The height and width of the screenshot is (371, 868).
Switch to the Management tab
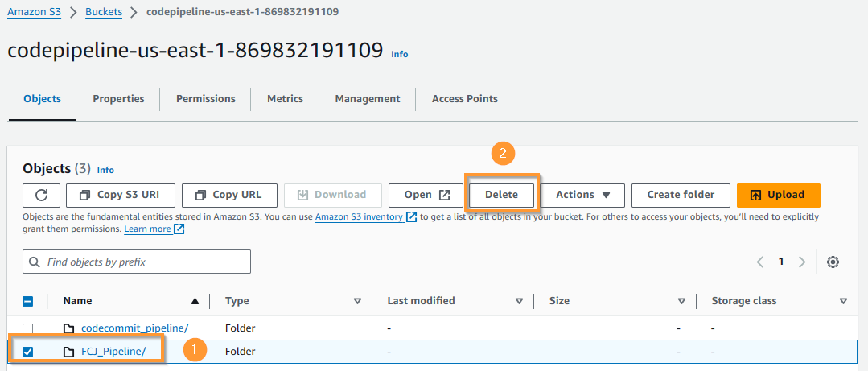(368, 98)
